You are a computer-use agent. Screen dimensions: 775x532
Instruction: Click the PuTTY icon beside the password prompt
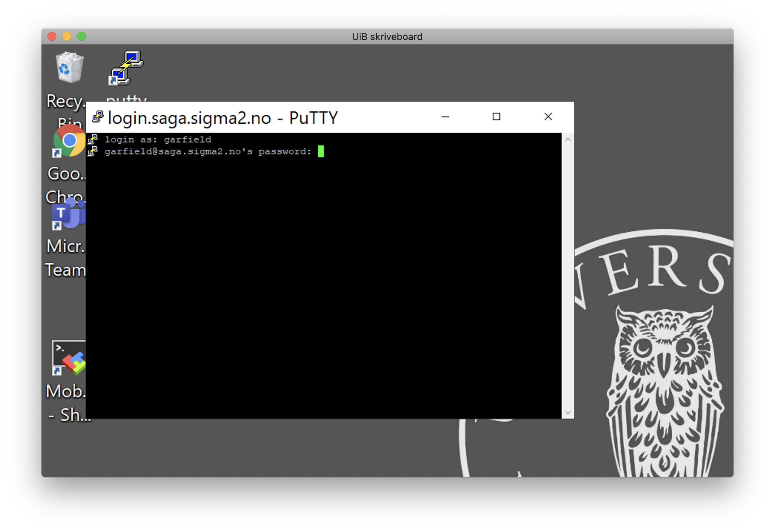(93, 151)
